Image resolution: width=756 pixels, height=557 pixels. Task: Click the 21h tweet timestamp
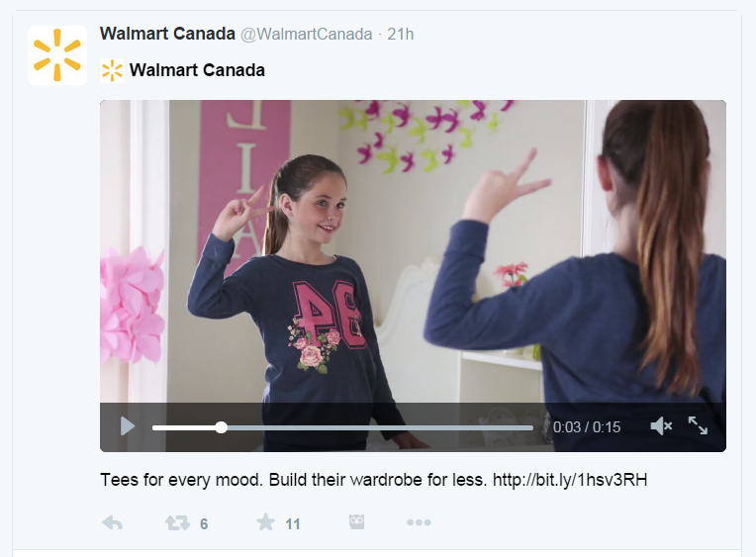pos(401,35)
